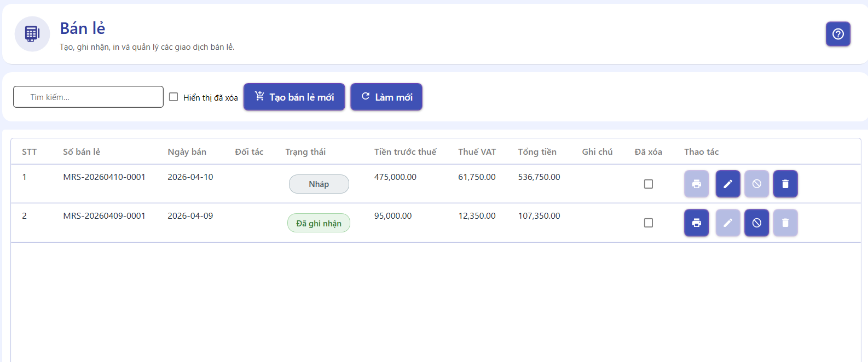Screen dimensions: 868x362
Task: Click 'Tạo bán lẻ mới' button
Action: coord(294,97)
